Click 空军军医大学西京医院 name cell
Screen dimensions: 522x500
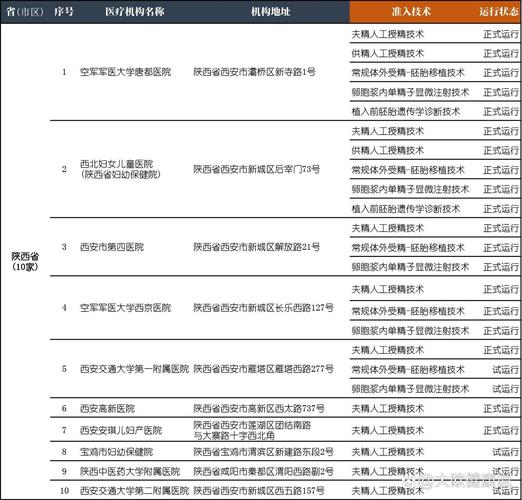(x=125, y=308)
